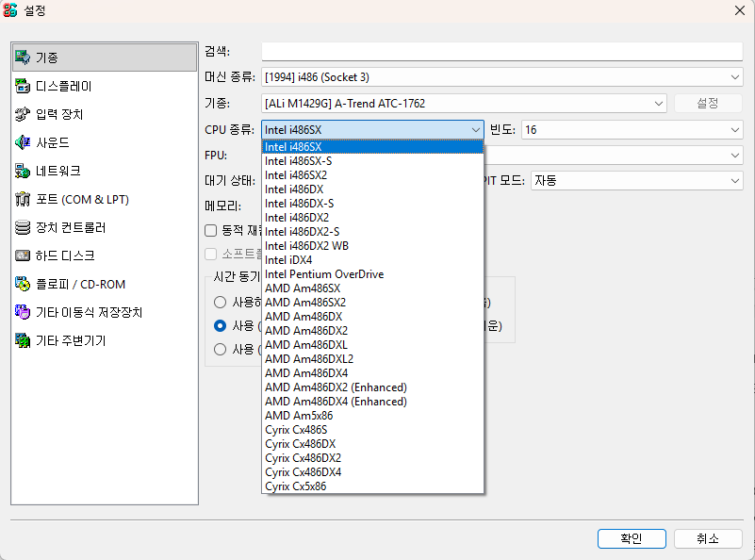Image resolution: width=755 pixels, height=560 pixels.
Task: Open the 머신 종류 dropdown
Action: click(x=501, y=77)
